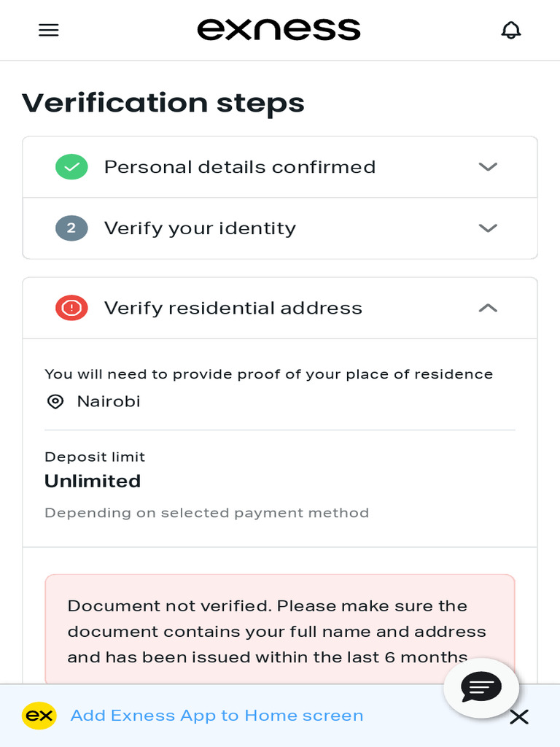Click green checkmark status icon
Screen dimensions: 560x747
click(x=71, y=167)
